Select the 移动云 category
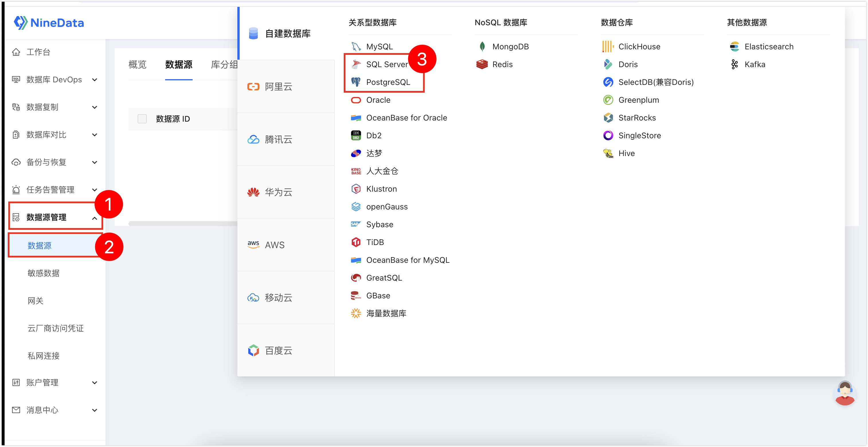 pyautogui.click(x=286, y=298)
